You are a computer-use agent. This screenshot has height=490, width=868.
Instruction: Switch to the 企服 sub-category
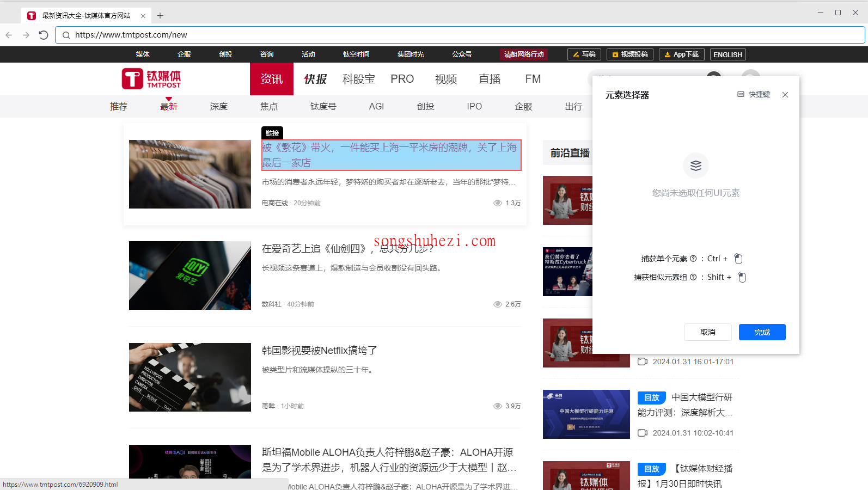click(x=524, y=107)
